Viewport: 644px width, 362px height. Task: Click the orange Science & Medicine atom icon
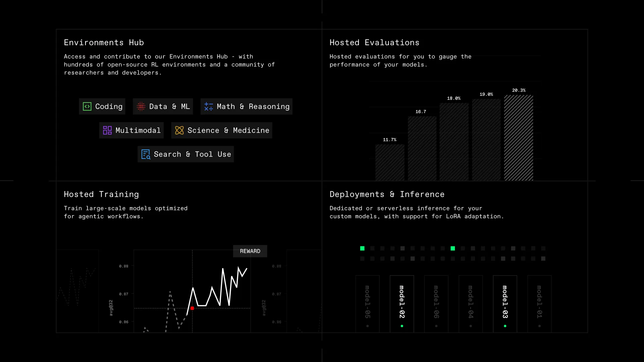click(x=179, y=130)
